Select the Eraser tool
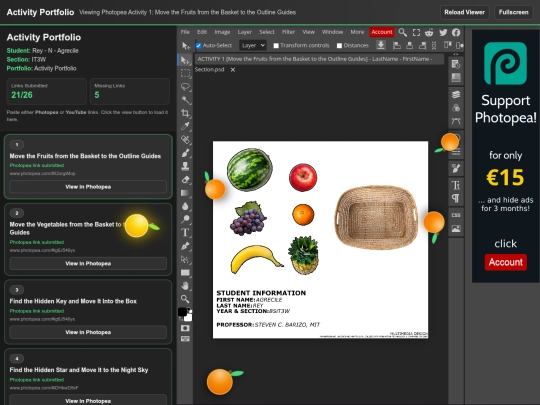540x405 pixels. tap(185, 179)
